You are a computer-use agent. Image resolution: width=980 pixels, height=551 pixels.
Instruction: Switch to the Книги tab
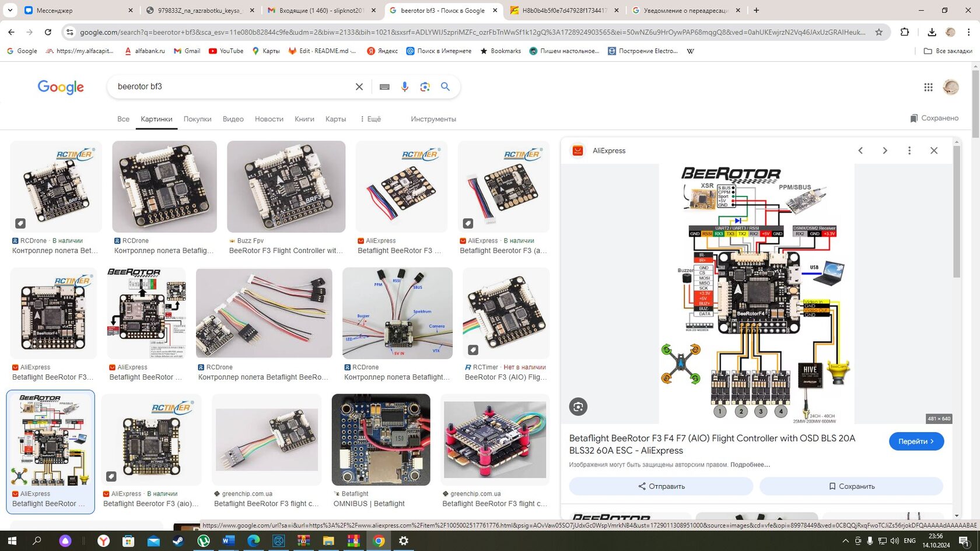coord(304,119)
